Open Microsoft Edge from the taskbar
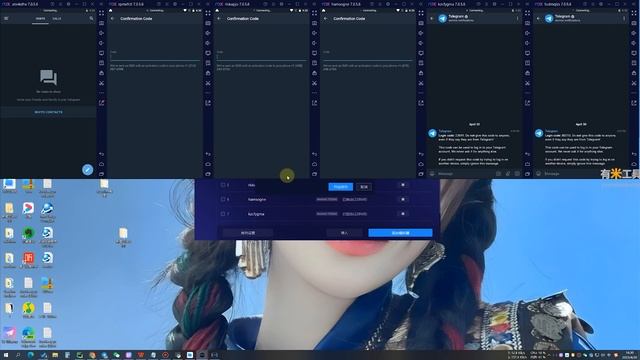The image size is (640, 360). [31, 355]
